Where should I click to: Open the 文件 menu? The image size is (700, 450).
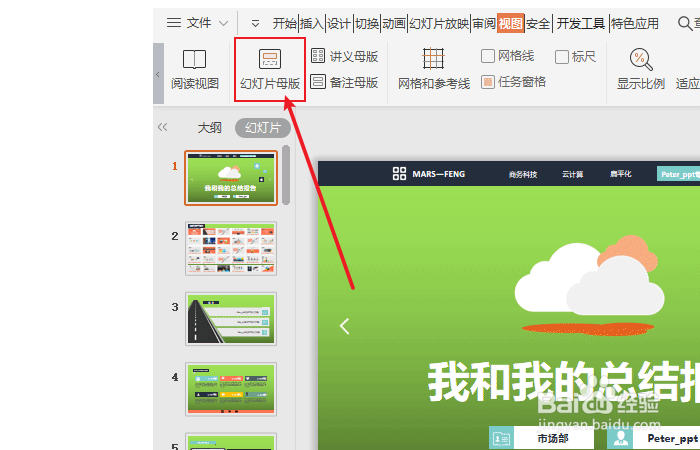click(189, 23)
